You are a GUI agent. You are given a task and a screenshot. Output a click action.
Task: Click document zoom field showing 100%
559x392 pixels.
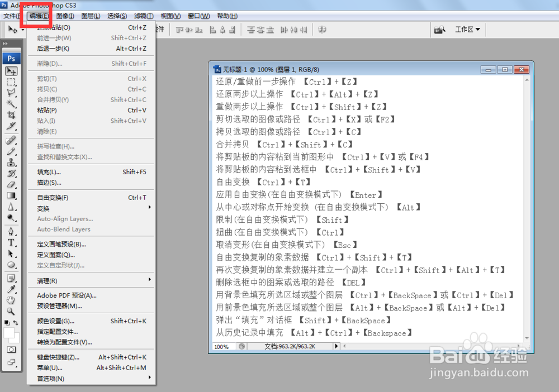224,346
